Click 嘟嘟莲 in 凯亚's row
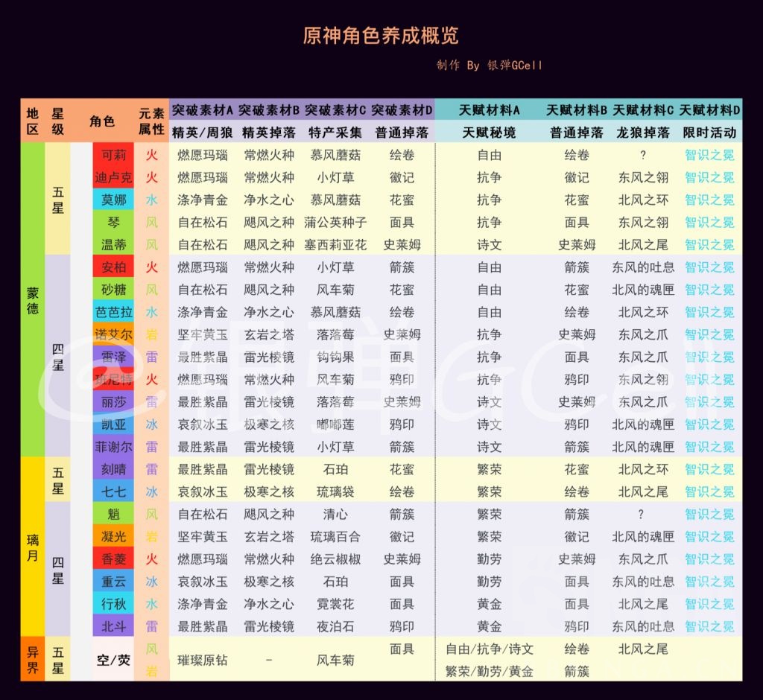 tap(335, 424)
